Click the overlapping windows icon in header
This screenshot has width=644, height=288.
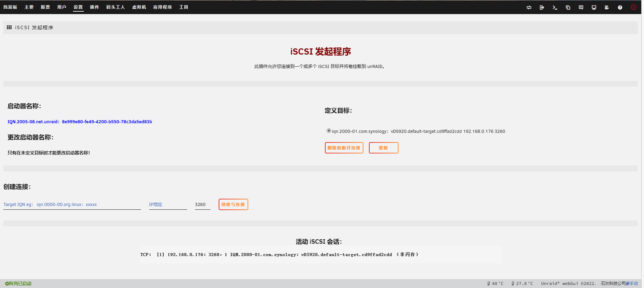(x=568, y=7)
